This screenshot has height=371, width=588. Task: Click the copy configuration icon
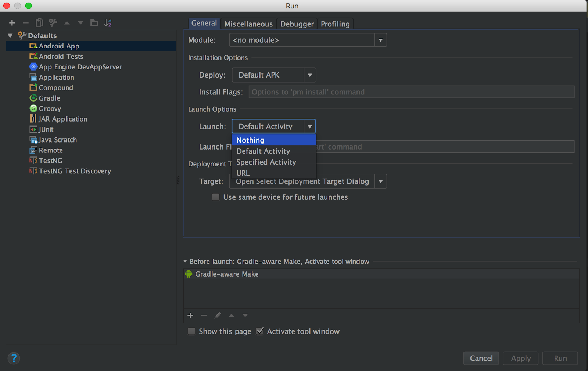(39, 22)
